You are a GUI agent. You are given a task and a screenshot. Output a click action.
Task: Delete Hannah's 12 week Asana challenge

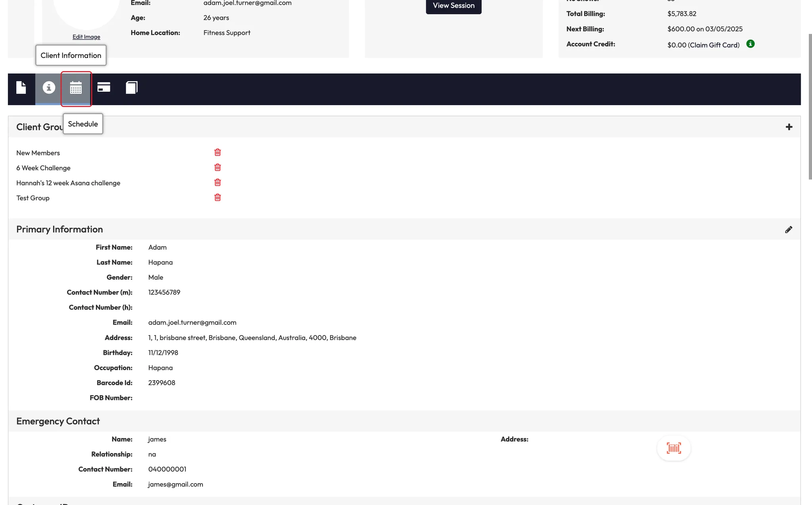pyautogui.click(x=218, y=182)
